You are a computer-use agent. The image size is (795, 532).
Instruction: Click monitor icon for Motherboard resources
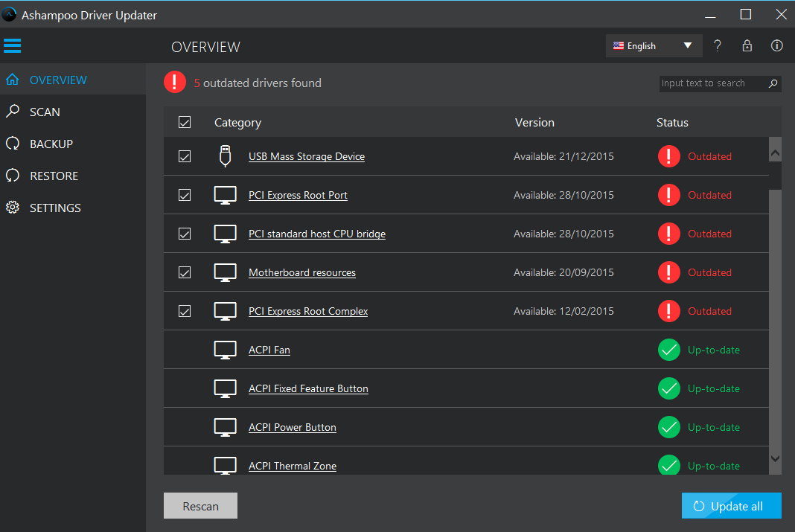(225, 272)
